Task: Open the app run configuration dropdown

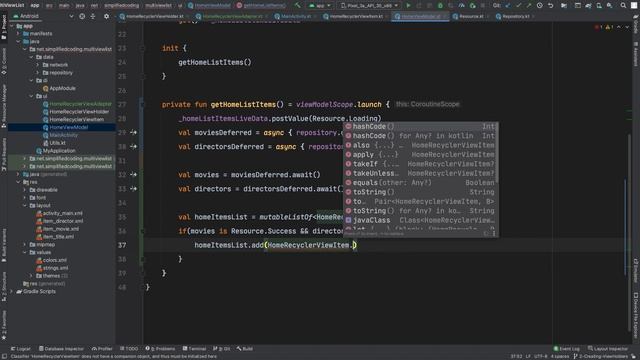Action: tap(320, 6)
